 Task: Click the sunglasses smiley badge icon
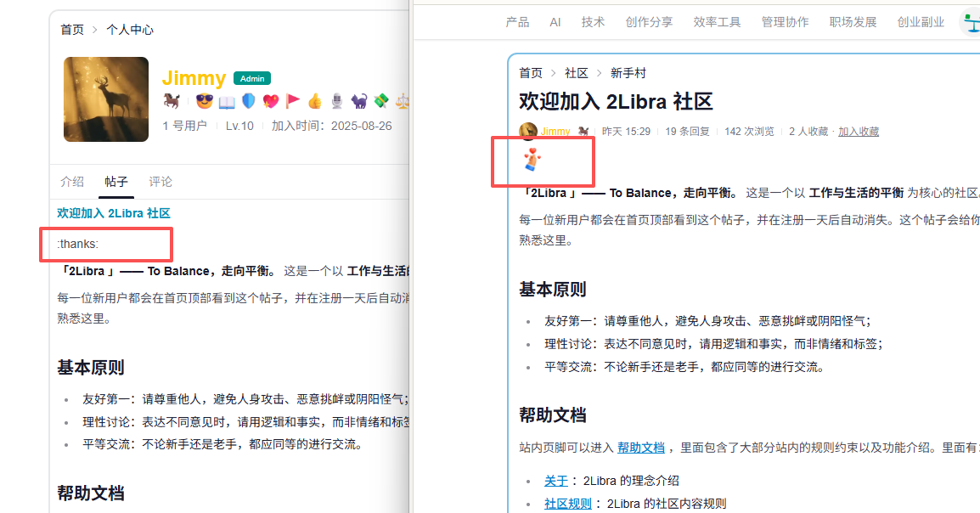click(205, 102)
